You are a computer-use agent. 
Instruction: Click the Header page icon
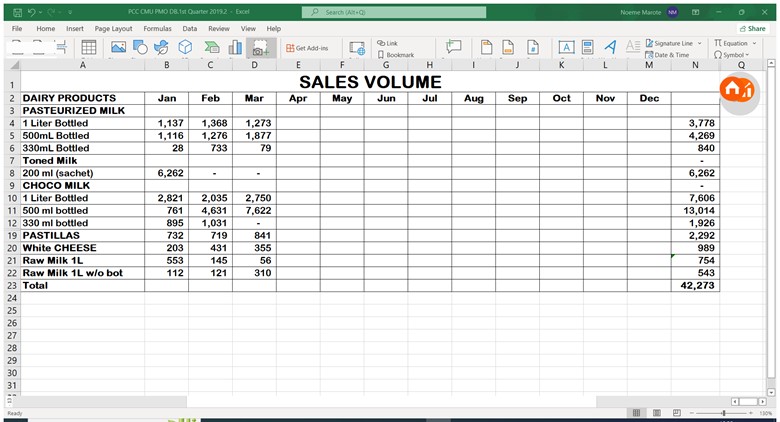[486, 48]
